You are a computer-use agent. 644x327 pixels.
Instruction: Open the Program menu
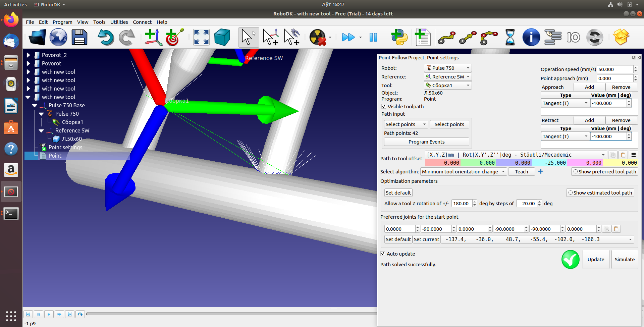[x=62, y=22]
